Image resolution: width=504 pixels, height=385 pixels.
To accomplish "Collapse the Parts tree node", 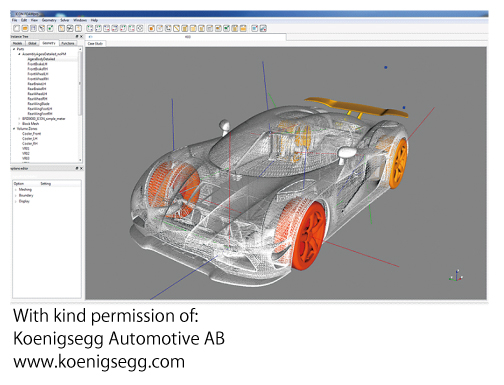I will pos(14,49).
